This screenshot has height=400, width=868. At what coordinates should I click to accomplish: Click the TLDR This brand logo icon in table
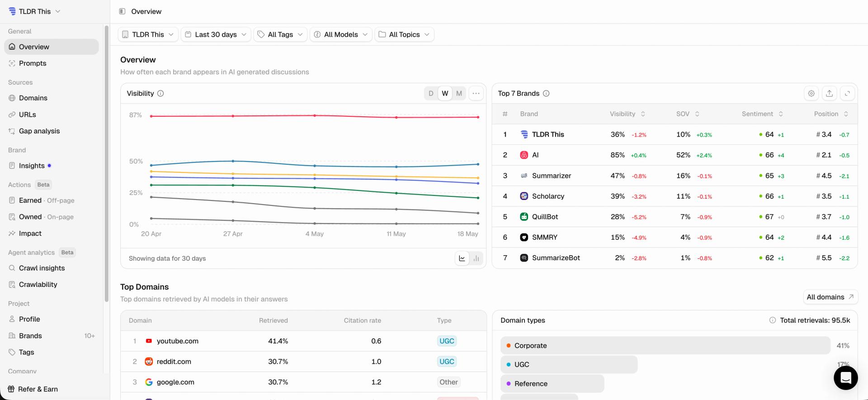point(524,134)
